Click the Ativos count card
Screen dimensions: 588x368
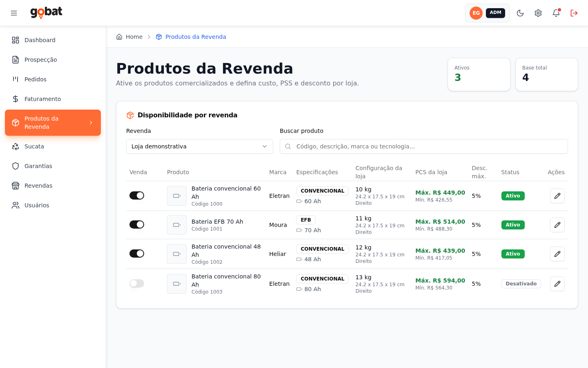(x=479, y=74)
